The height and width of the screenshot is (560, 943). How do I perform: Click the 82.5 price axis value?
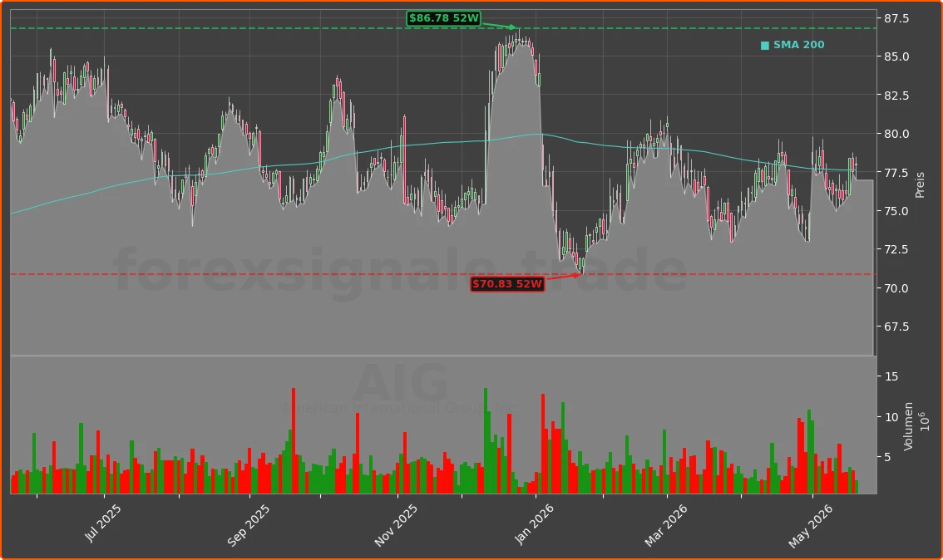coord(896,96)
